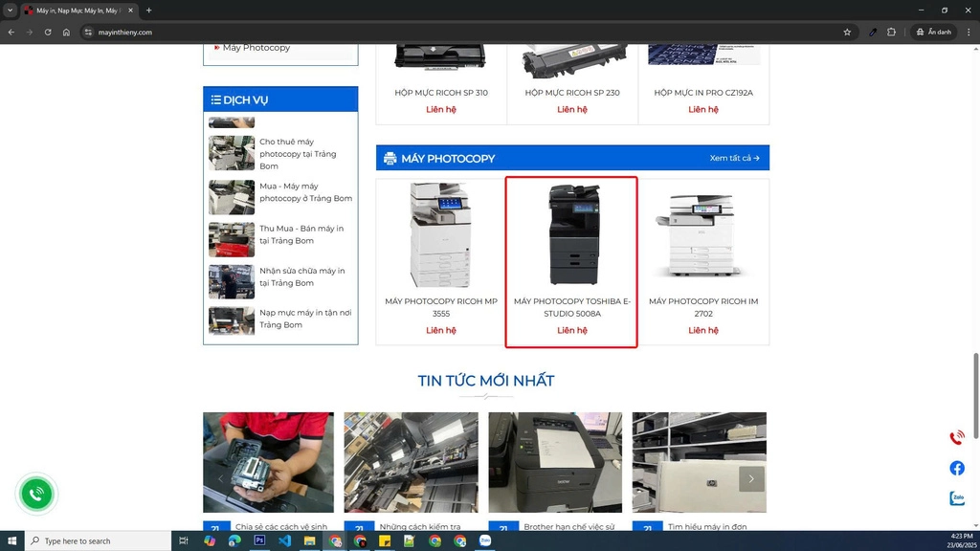Go back using the browser back arrow
Screen dimensions: 980x551
(11, 32)
